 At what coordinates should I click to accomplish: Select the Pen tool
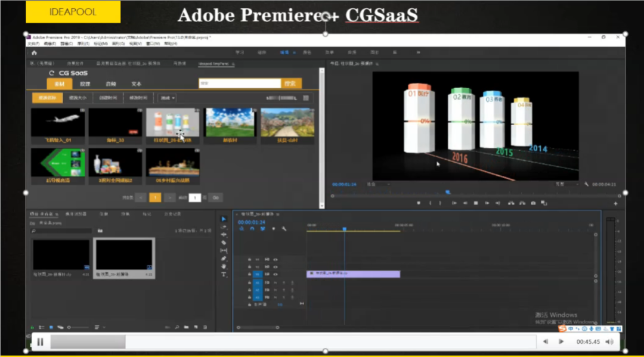coord(224,259)
